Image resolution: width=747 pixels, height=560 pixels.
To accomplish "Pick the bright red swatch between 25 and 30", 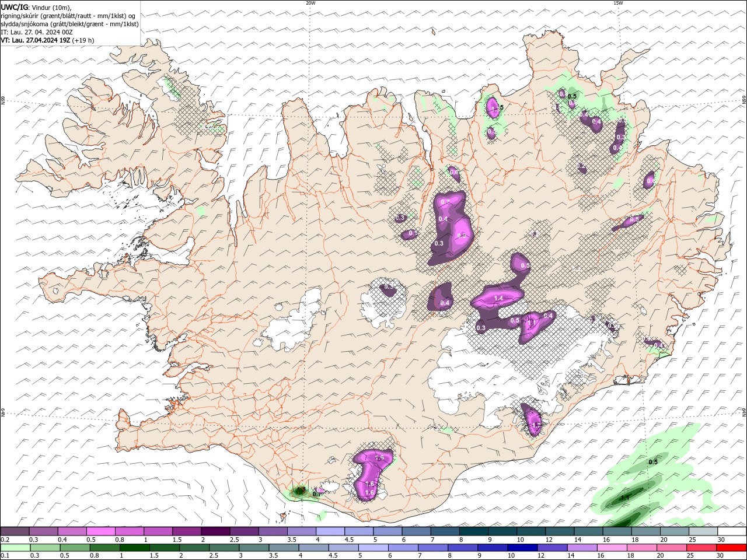I will click(x=731, y=548).
